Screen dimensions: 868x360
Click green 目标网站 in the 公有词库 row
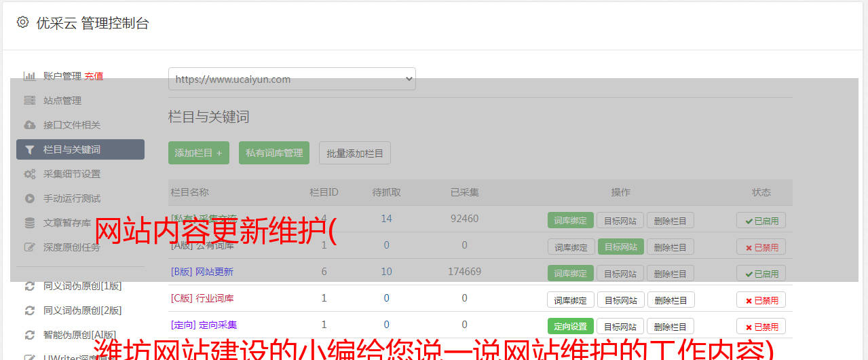[x=621, y=247]
